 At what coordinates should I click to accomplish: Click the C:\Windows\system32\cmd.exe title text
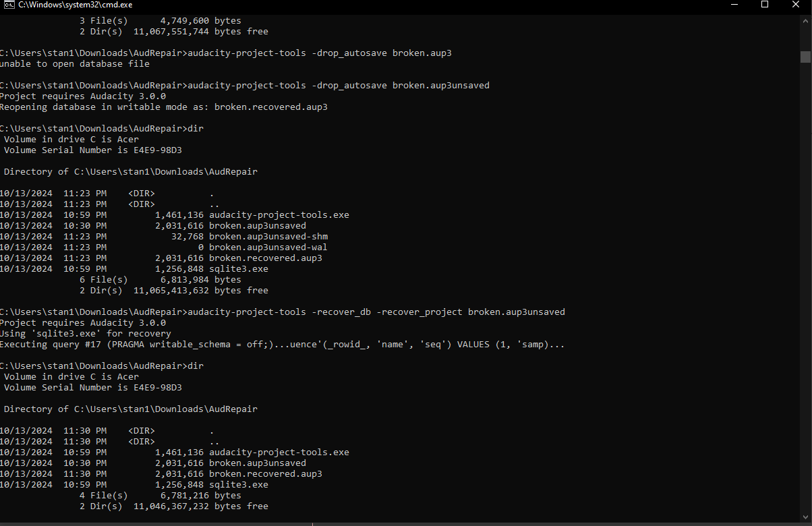[75, 5]
